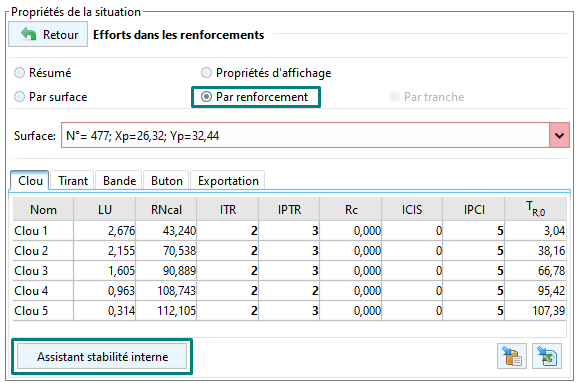The height and width of the screenshot is (383, 576).
Task: Switch to the Buton tab
Action: [x=166, y=181]
